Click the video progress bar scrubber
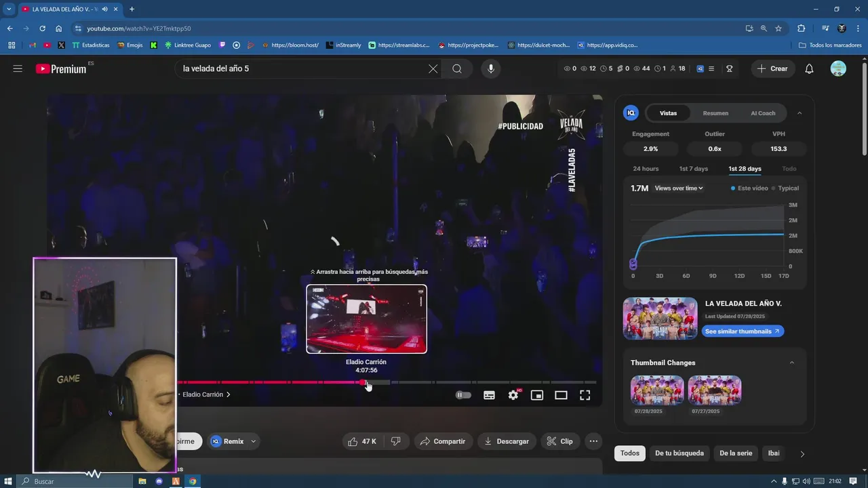The image size is (868, 488). coord(363,382)
